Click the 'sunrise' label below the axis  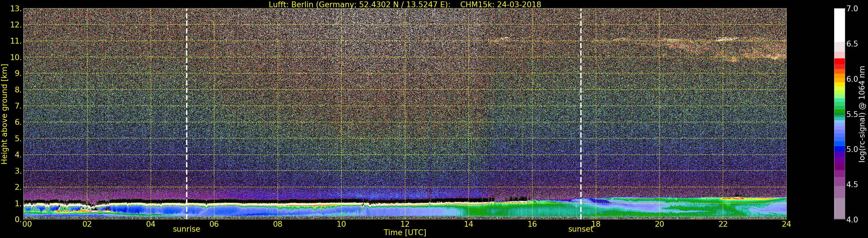186,229
